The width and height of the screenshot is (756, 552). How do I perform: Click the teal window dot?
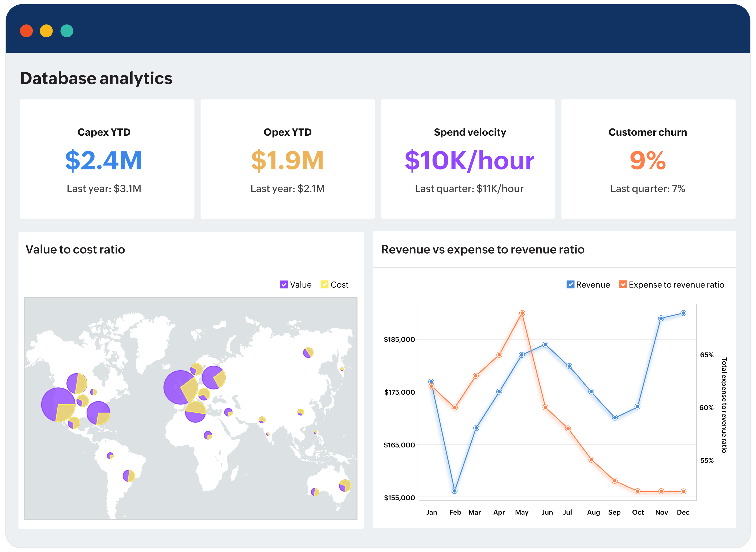coord(67,31)
